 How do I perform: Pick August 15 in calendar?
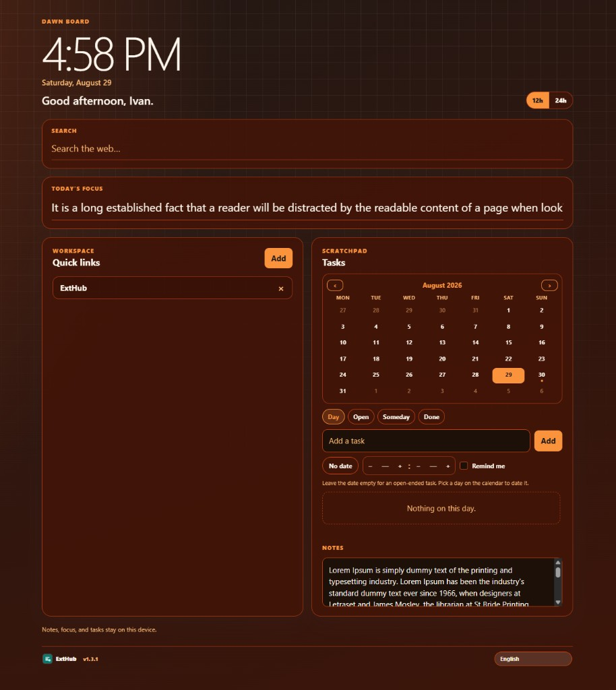(508, 343)
